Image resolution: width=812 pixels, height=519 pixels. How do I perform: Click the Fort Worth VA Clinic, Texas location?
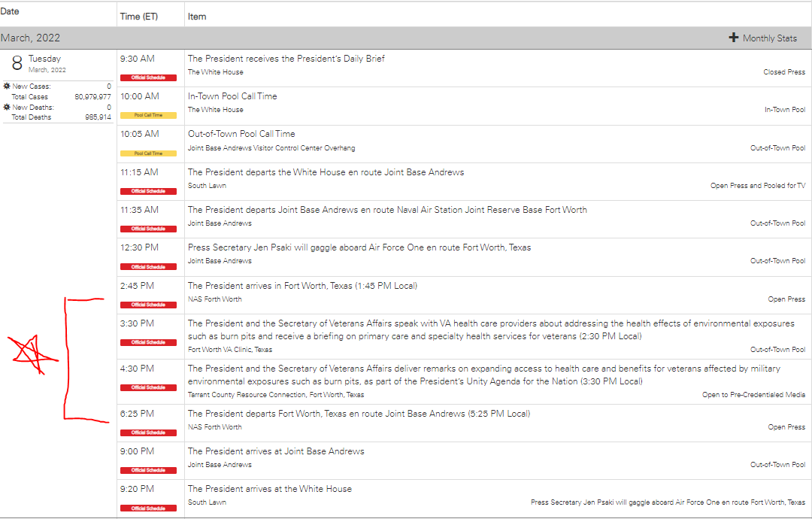[x=229, y=349]
